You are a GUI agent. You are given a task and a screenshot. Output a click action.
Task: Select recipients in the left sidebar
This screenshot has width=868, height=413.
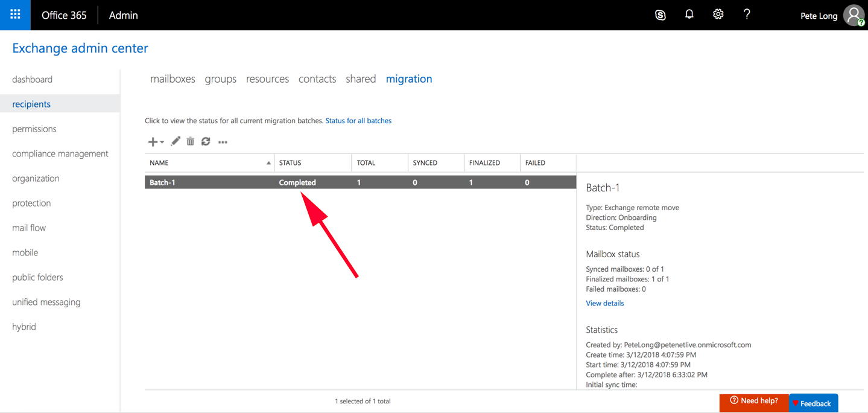click(x=31, y=104)
